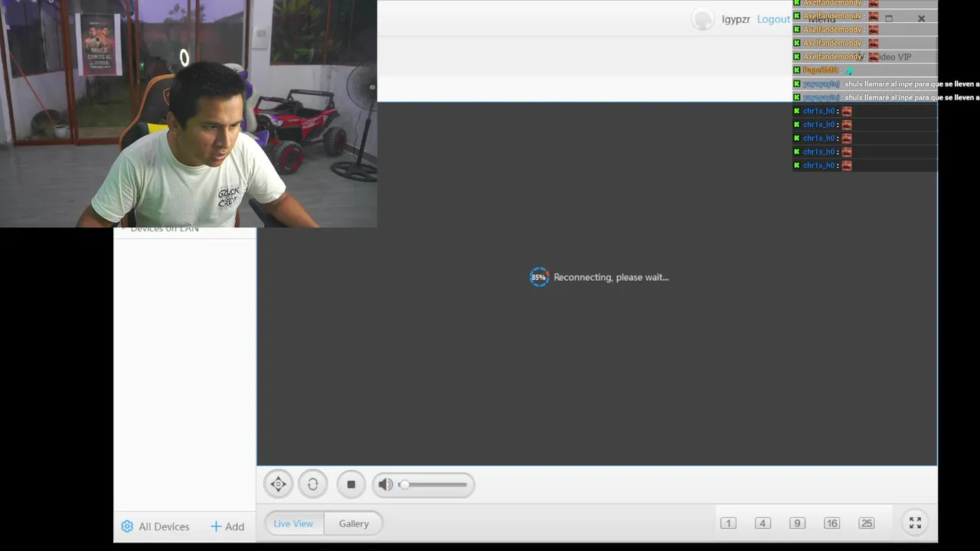This screenshot has width=980, height=551.
Task: Adjust the volume slider
Action: 433,484
